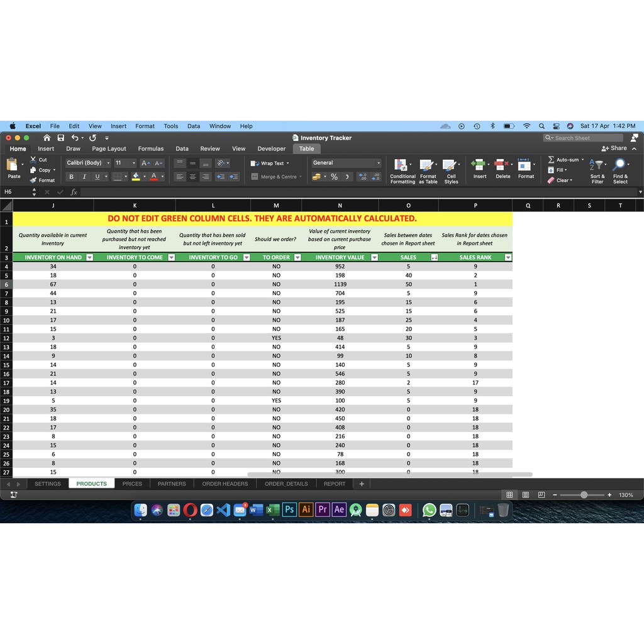
Task: Click the Save icon in title bar
Action: pos(61,138)
